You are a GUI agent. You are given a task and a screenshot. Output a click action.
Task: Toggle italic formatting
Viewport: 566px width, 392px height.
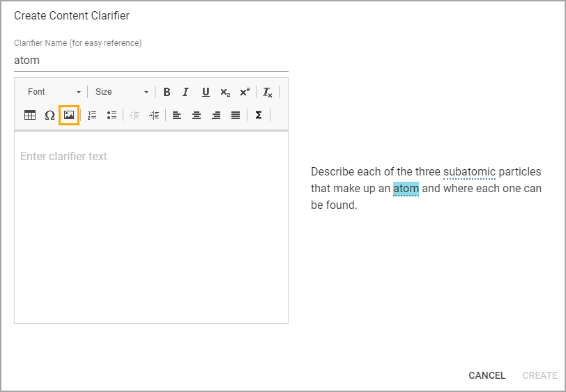[x=186, y=92]
